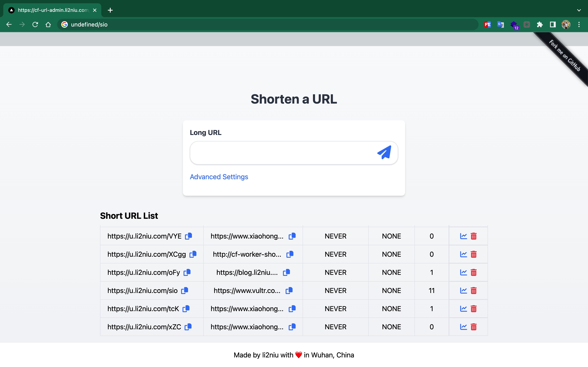Delete the u.li2niu.com/oFy short URL

point(473,272)
